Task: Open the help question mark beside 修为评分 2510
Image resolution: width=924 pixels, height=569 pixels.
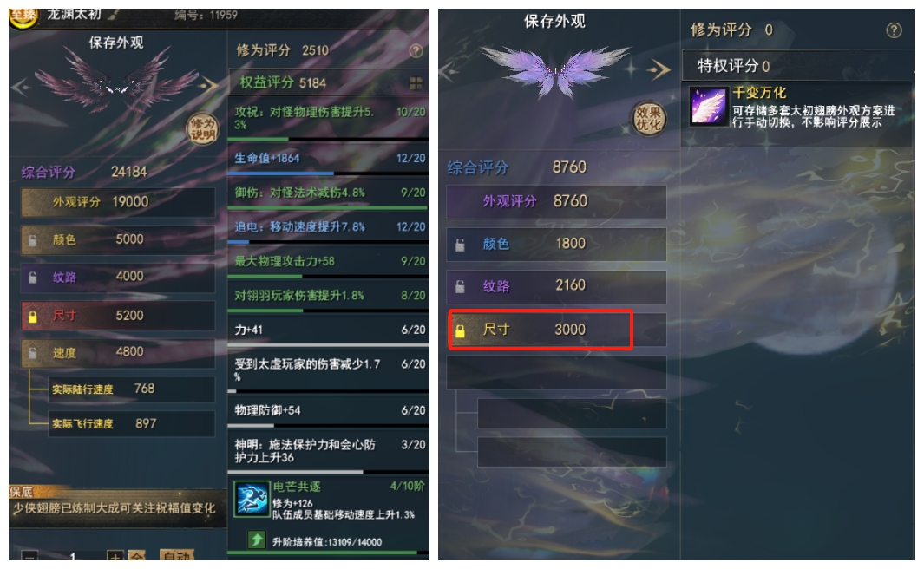Action: [416, 50]
